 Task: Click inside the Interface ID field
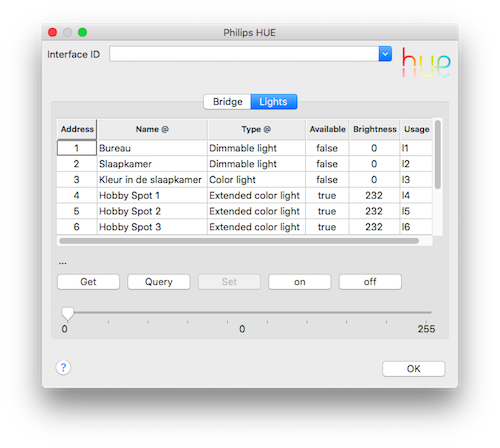pos(244,54)
